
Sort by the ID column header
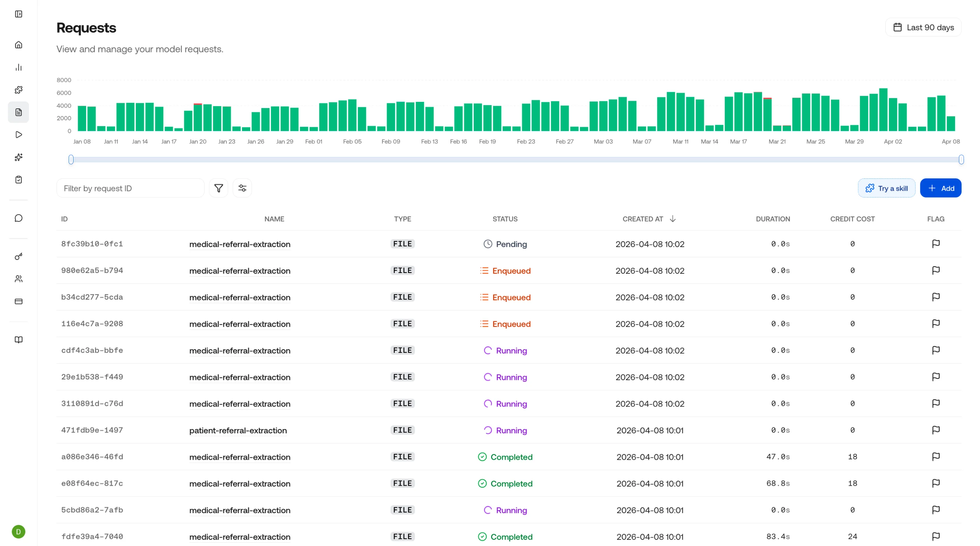64,219
